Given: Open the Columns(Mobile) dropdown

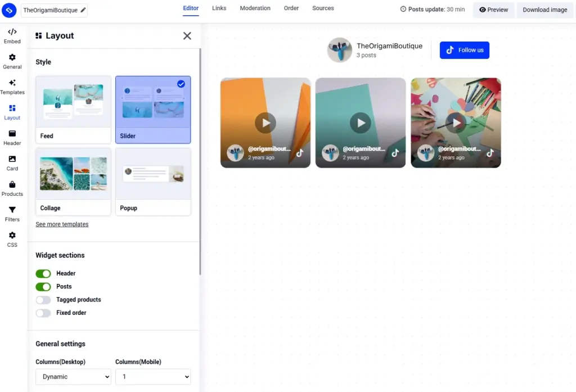Looking at the screenshot, I should coord(152,376).
